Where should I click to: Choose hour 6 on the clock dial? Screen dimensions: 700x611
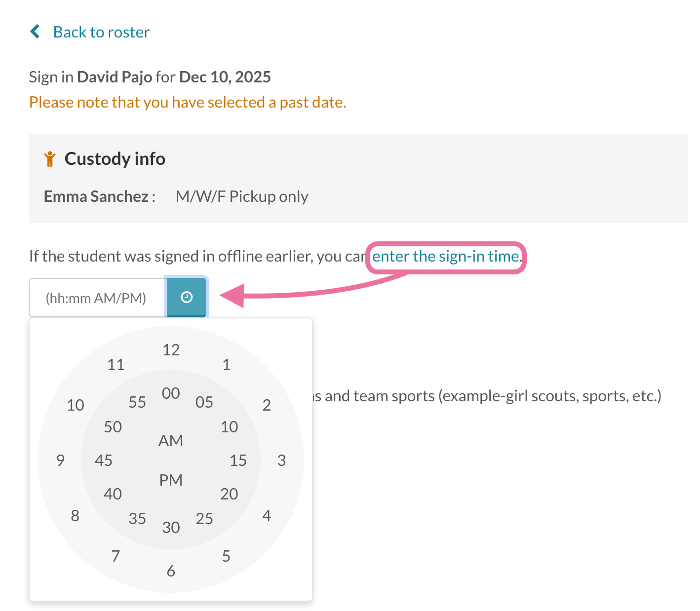pos(171,571)
